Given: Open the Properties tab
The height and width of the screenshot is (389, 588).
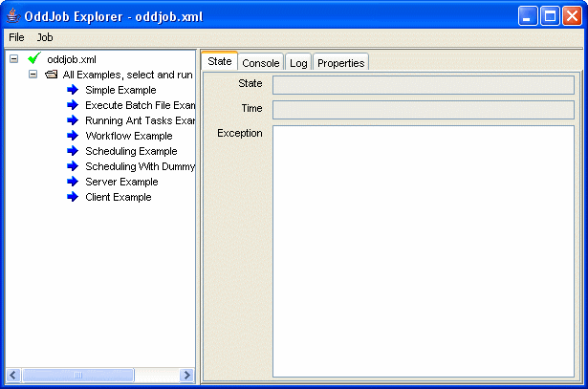Looking at the screenshot, I should [x=340, y=63].
